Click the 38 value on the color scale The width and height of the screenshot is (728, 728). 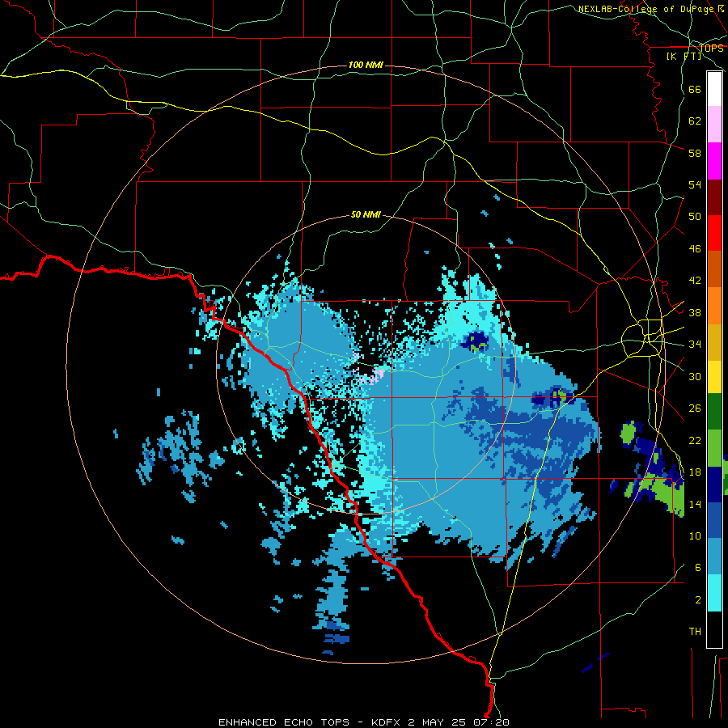click(x=695, y=312)
